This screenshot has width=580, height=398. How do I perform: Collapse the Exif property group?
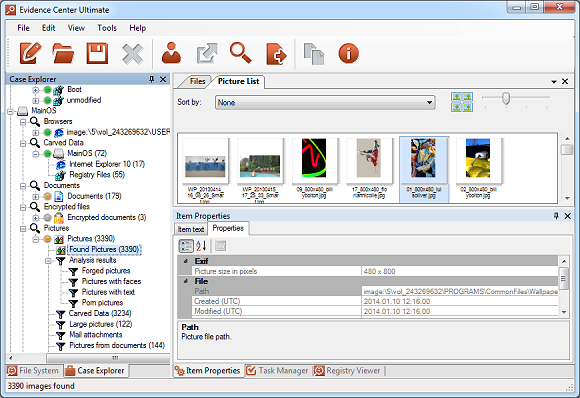point(186,261)
